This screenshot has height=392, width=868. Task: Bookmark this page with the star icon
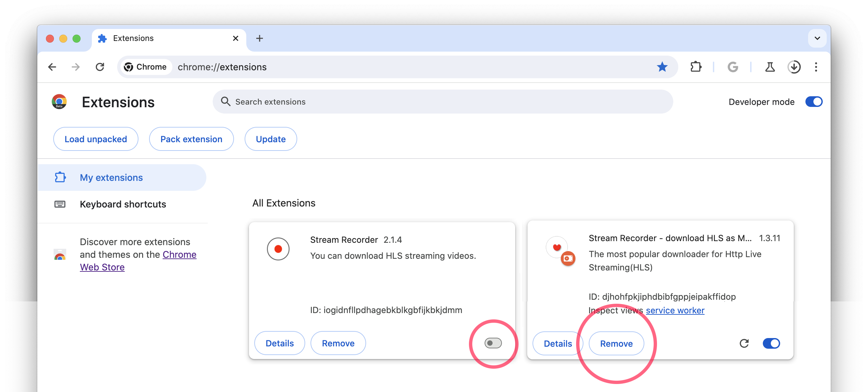click(662, 67)
